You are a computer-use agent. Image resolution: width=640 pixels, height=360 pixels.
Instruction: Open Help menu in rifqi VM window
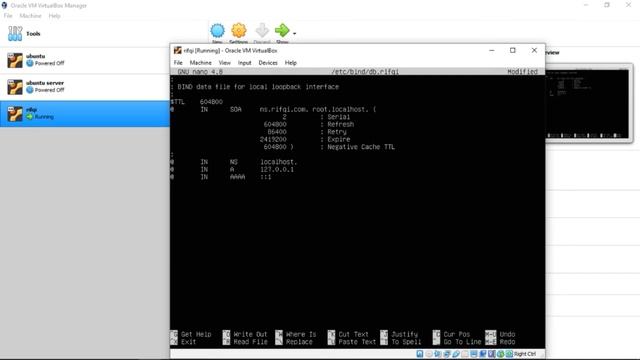tap(291, 63)
